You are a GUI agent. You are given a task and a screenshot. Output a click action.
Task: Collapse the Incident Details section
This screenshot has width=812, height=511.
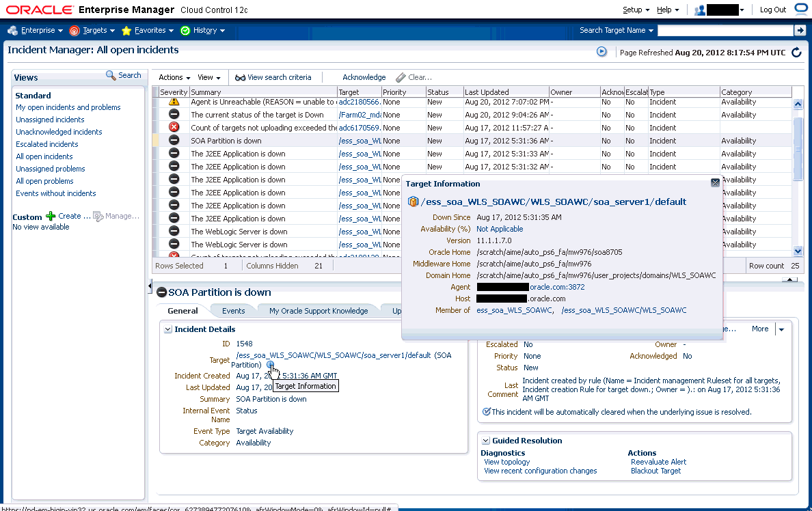point(167,329)
